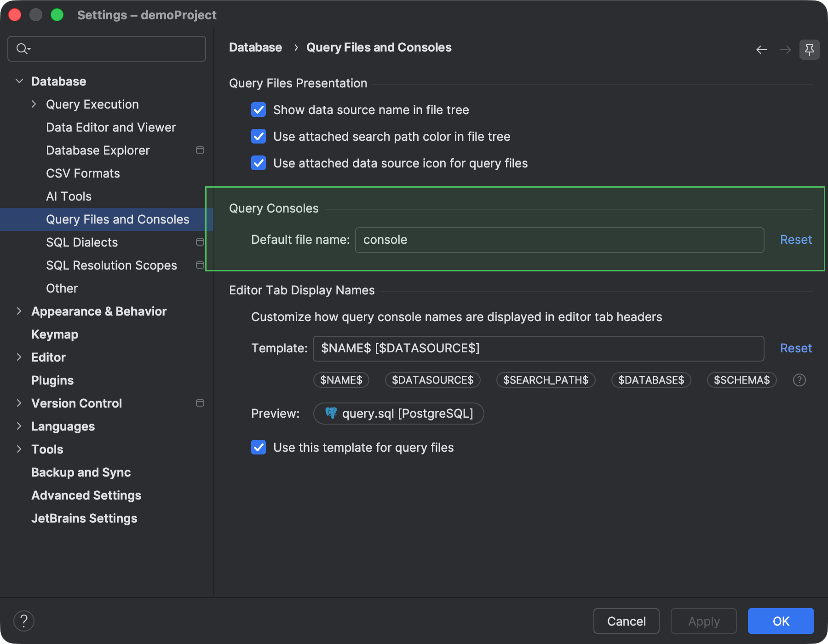Click the Default file name input field
Viewport: 828px width, 644px height.
pos(560,240)
